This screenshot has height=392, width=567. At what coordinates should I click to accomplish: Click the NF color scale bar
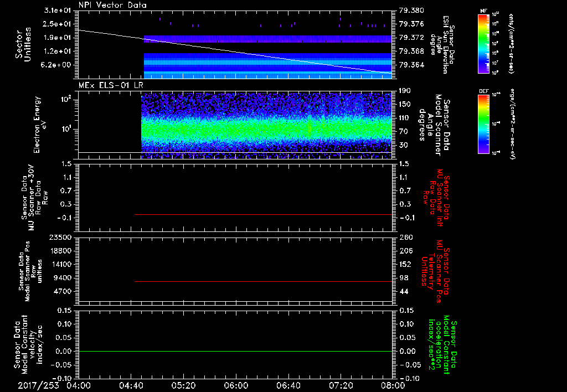tap(484, 43)
